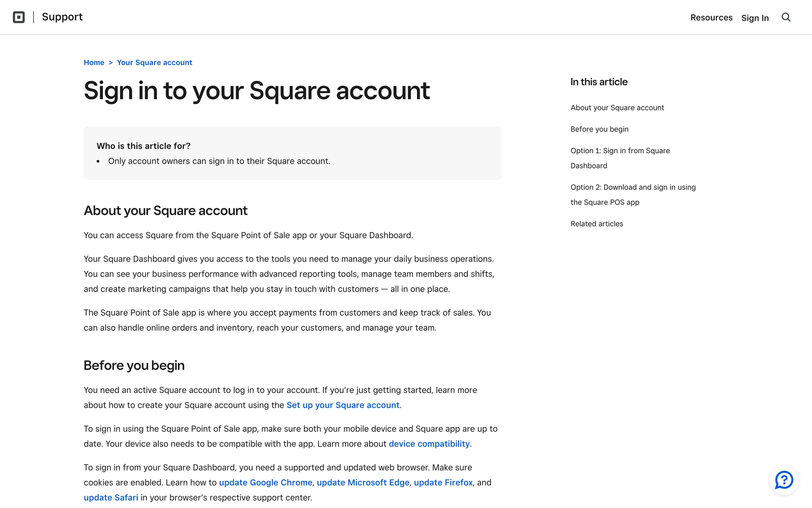Jump to Before you begin section
The height and width of the screenshot is (508, 812).
click(x=599, y=129)
